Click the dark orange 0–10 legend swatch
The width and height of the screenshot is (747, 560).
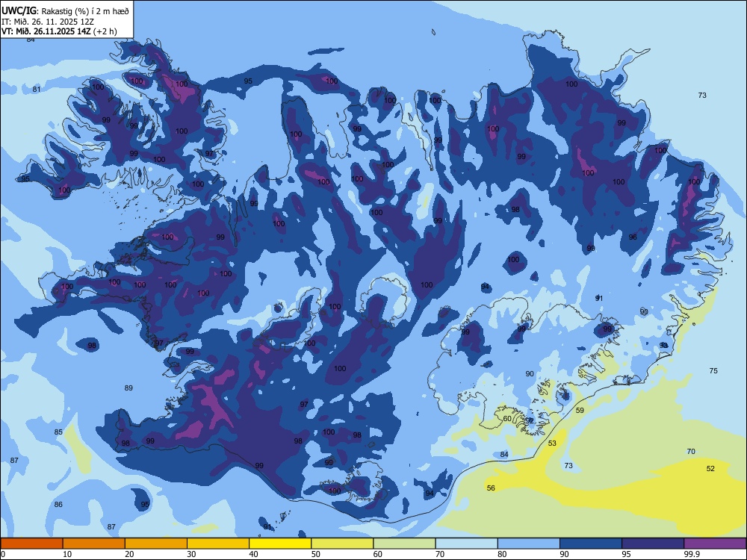click(x=31, y=544)
